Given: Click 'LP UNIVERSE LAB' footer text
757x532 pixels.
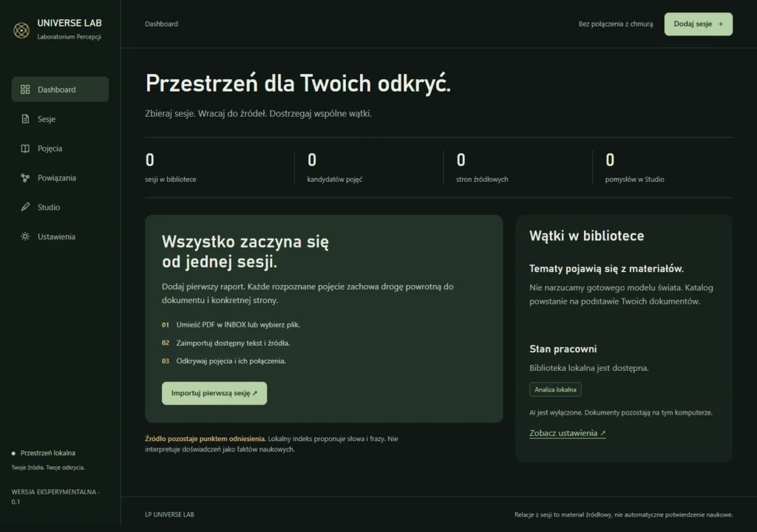Looking at the screenshot, I should click(169, 514).
